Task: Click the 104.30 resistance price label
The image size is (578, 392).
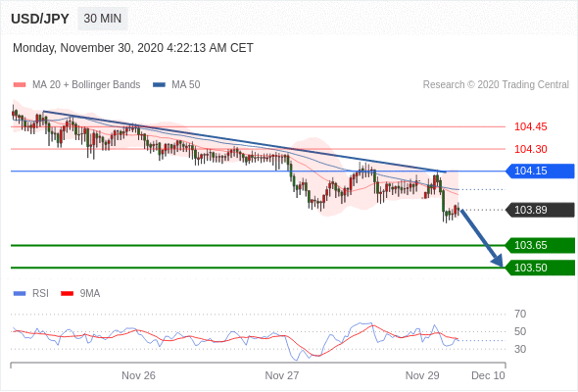Action: point(530,149)
